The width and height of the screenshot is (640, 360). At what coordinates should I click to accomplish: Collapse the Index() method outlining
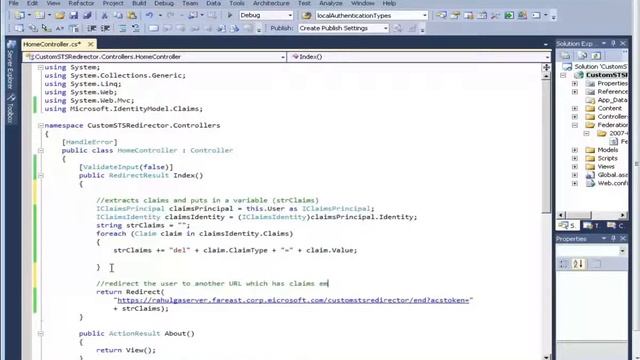(x=40, y=176)
